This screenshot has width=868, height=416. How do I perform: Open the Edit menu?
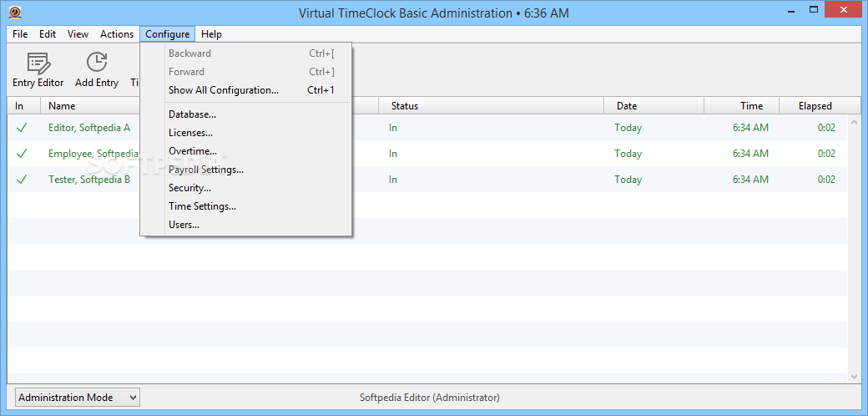48,34
